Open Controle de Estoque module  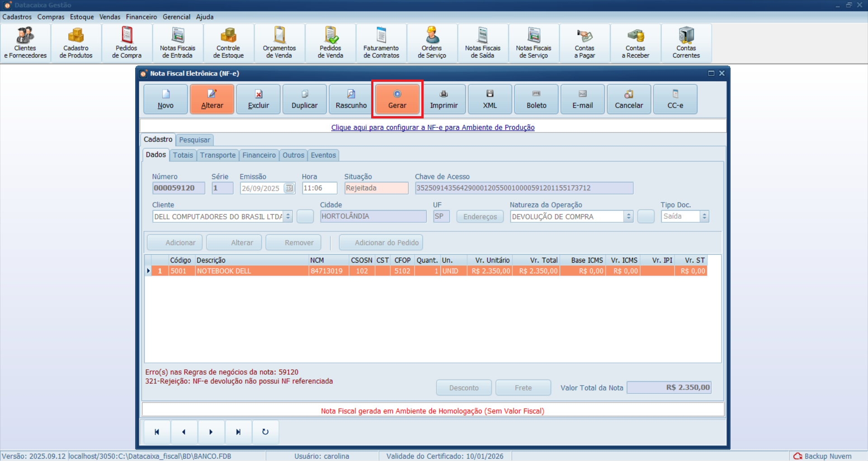click(x=228, y=43)
